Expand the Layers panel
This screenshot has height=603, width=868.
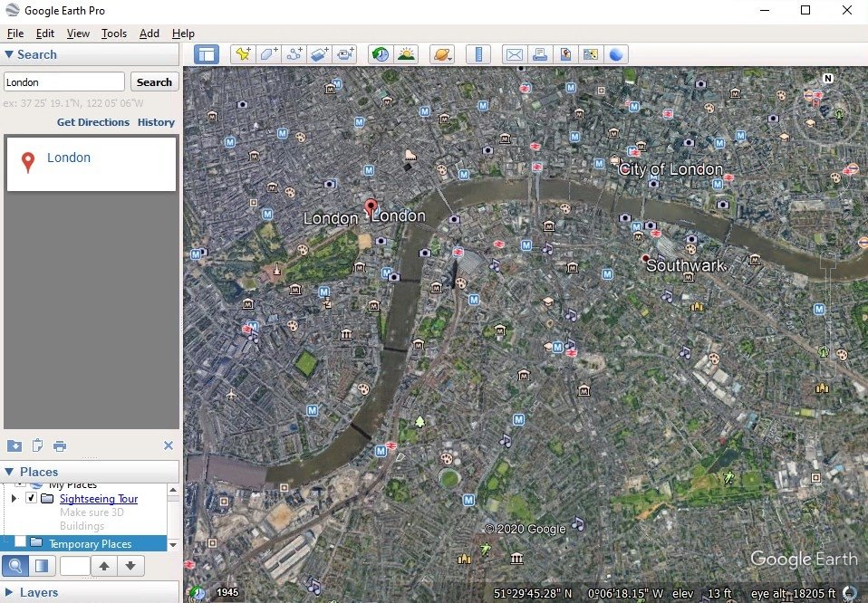click(x=9, y=592)
